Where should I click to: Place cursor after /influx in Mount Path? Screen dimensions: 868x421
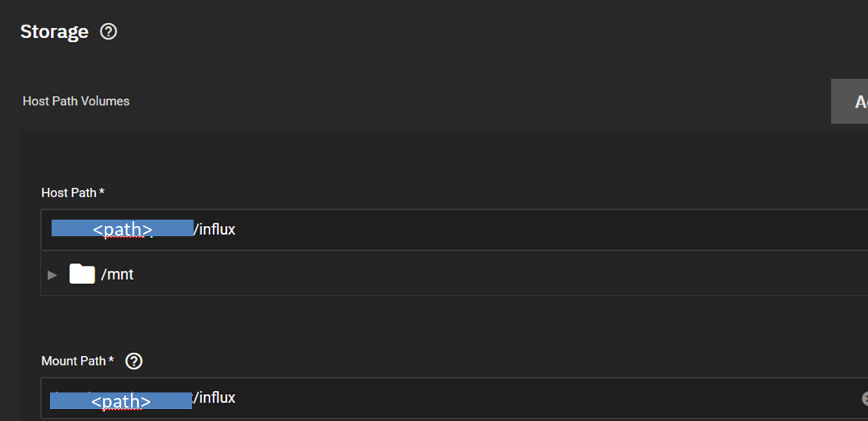pyautogui.click(x=236, y=397)
